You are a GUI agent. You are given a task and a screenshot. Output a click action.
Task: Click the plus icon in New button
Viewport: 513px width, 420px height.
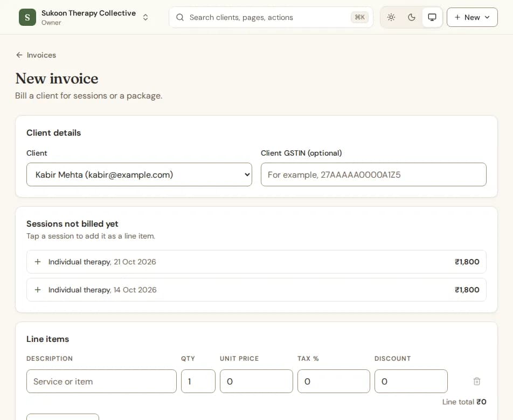[x=457, y=17]
